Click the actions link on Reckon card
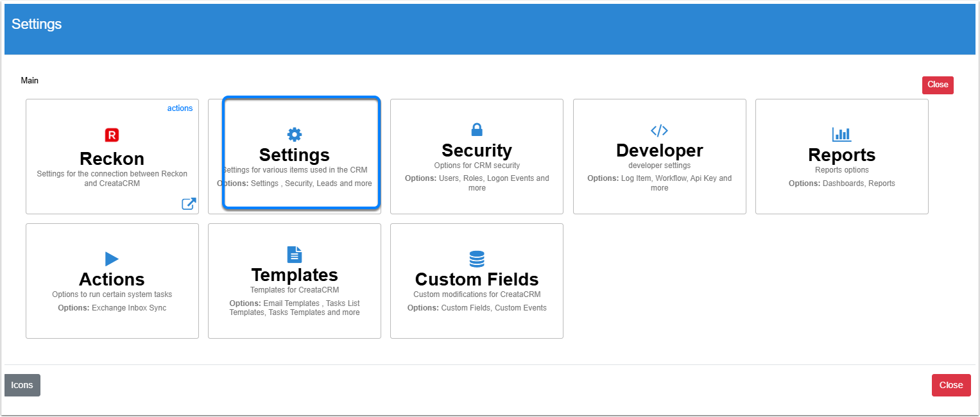The image size is (980, 417). point(180,108)
